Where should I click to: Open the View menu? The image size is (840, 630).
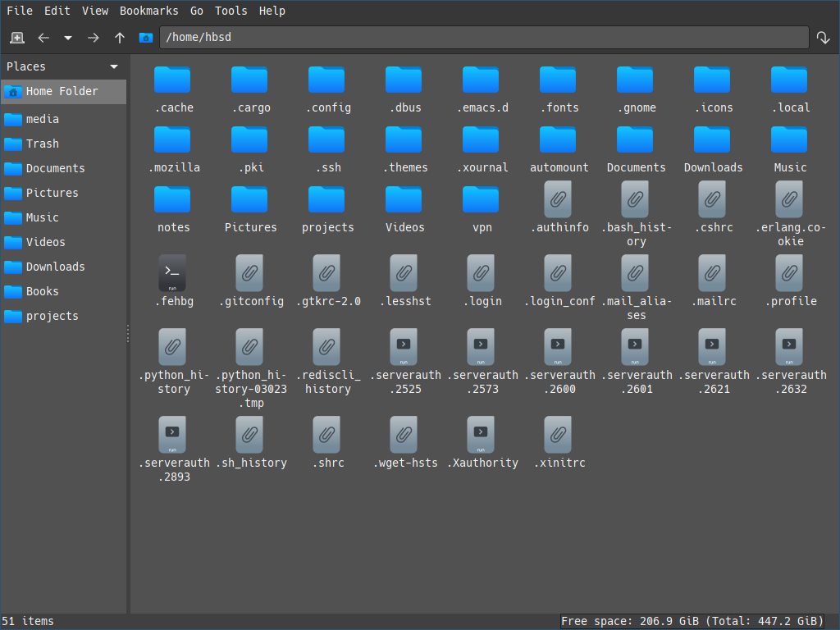coord(95,11)
